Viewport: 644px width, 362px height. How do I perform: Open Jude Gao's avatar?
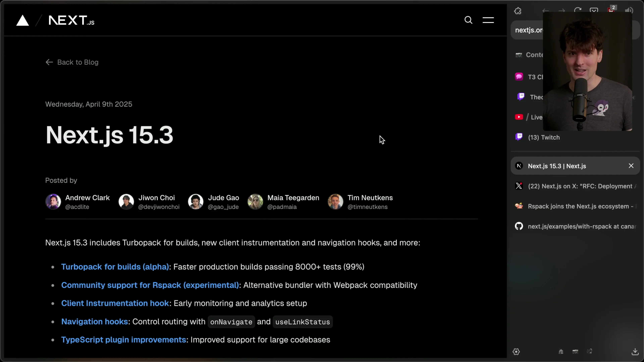click(196, 202)
